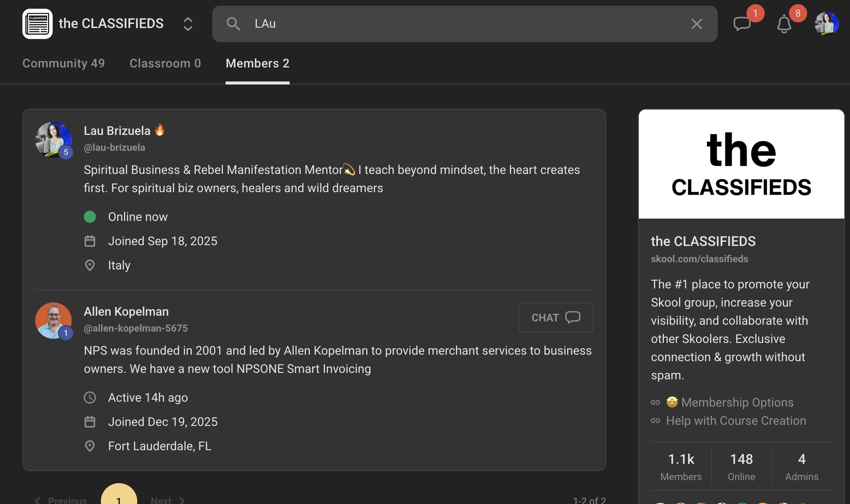Viewport: 850px width, 504px height.
Task: Open the notifications bell
Action: (784, 24)
